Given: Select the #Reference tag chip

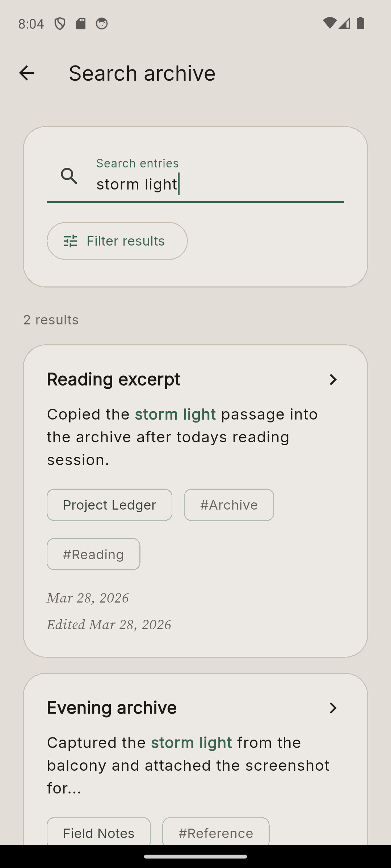Looking at the screenshot, I should click(215, 833).
